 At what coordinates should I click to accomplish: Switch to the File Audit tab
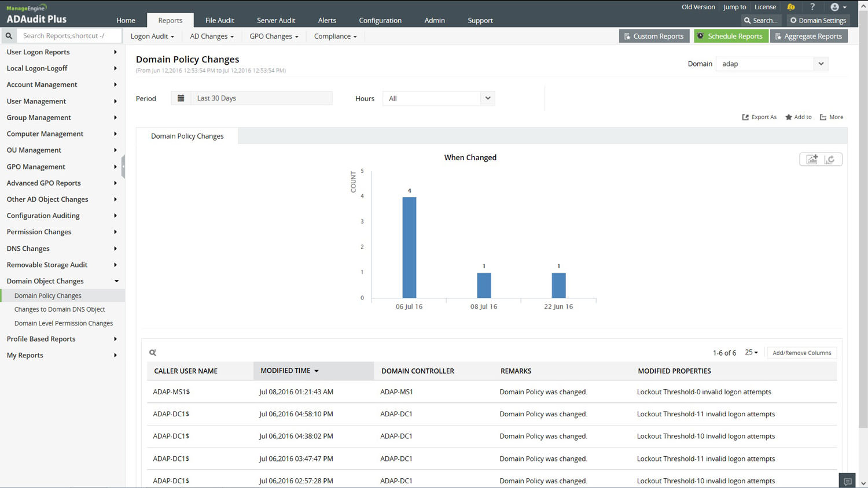click(219, 20)
